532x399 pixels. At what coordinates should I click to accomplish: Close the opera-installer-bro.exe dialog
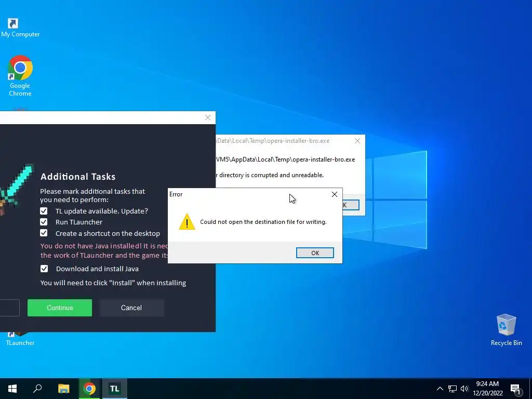357,141
